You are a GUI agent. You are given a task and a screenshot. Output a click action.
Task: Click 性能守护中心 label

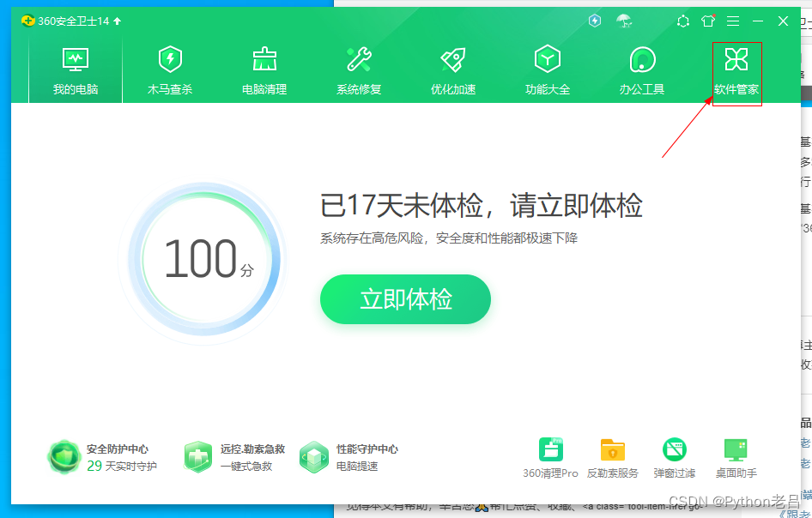tap(367, 449)
